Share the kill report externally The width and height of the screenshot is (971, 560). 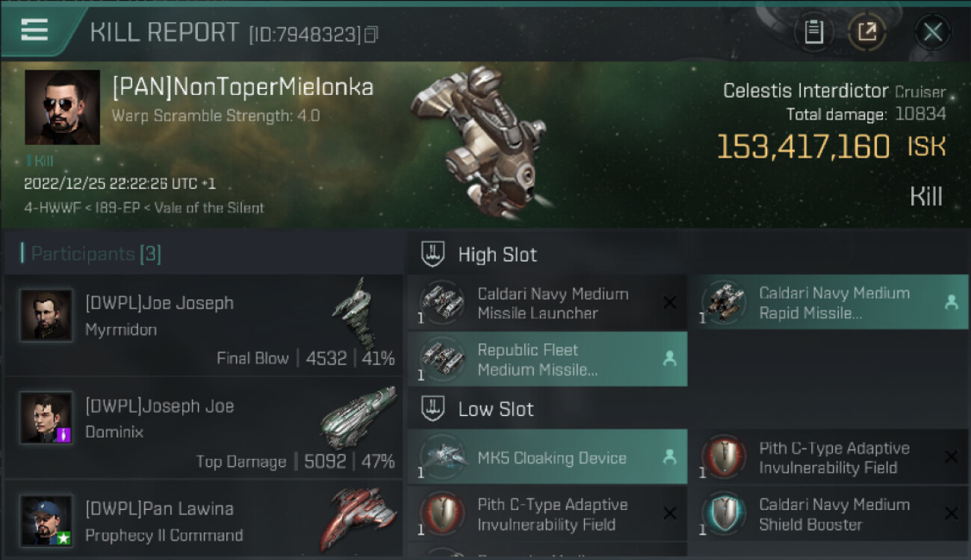point(866,32)
